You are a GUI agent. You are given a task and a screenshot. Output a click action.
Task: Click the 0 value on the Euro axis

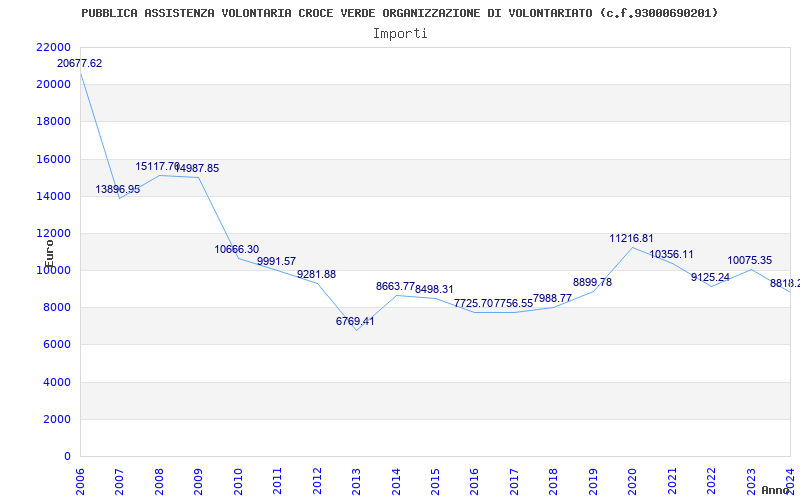(x=67, y=456)
